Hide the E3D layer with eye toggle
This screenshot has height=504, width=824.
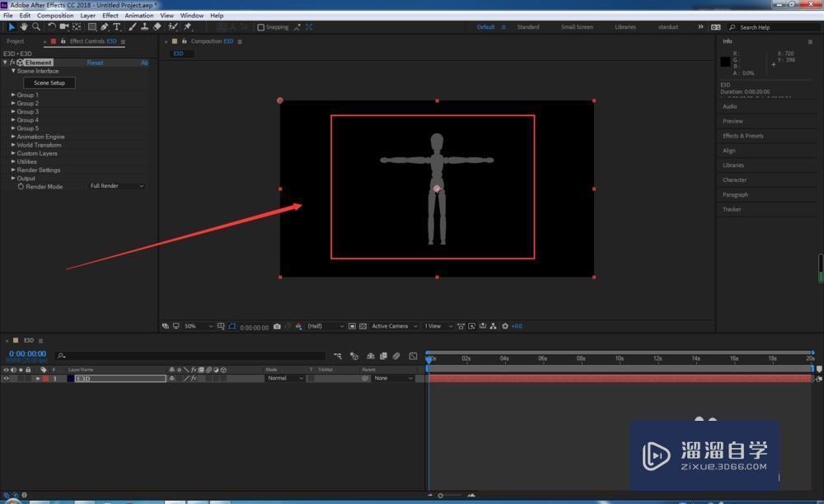[x=6, y=379]
